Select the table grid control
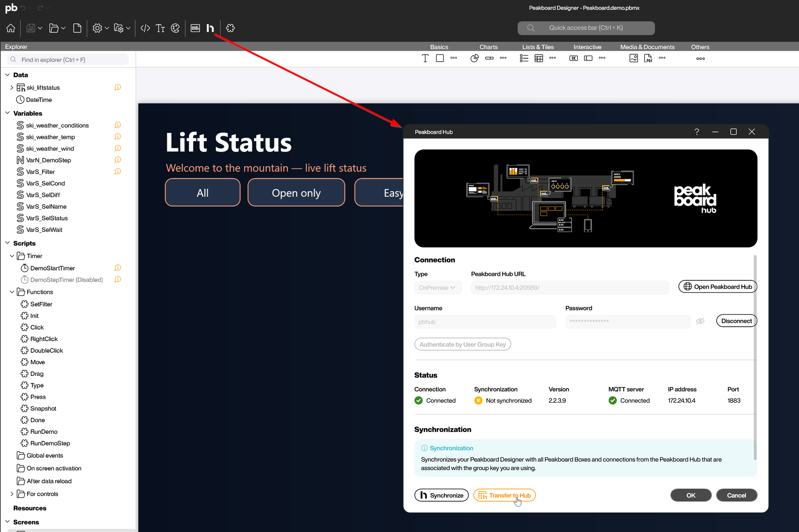The height and width of the screenshot is (532, 799). (x=539, y=58)
